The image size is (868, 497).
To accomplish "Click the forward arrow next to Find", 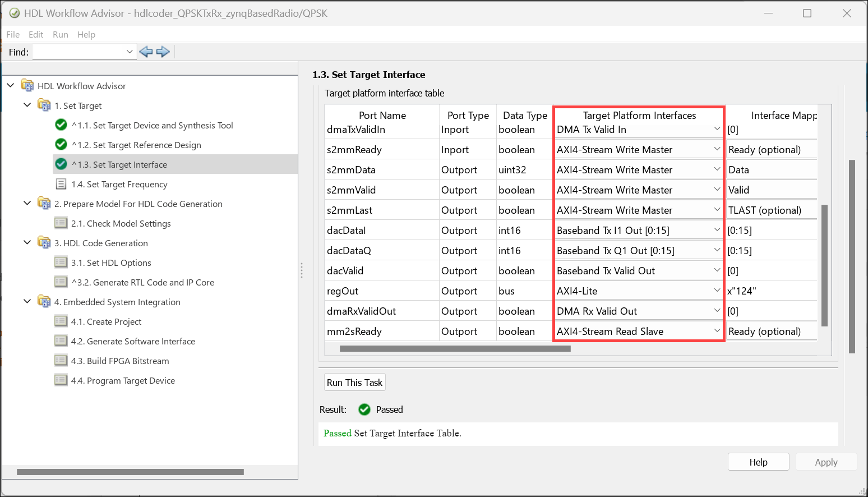I will tap(163, 52).
